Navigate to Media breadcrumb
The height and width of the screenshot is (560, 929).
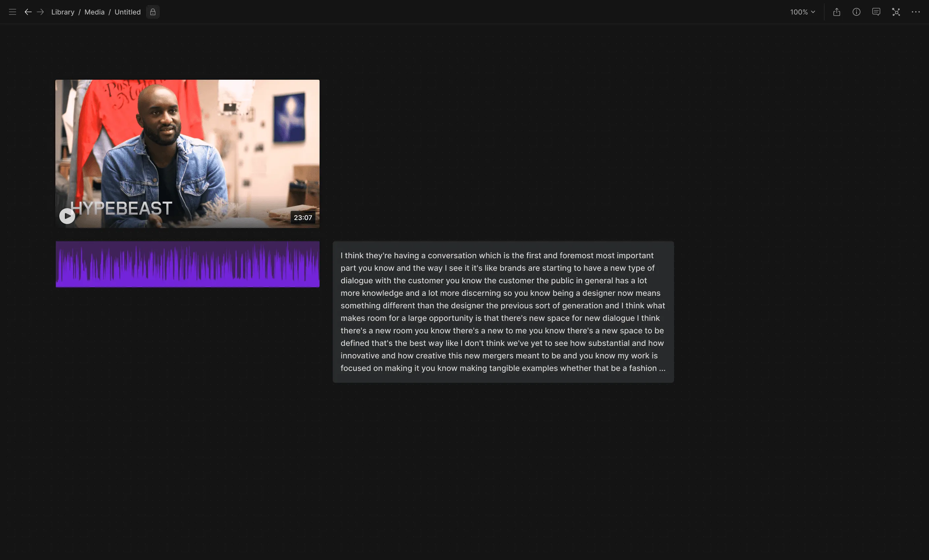(x=94, y=12)
